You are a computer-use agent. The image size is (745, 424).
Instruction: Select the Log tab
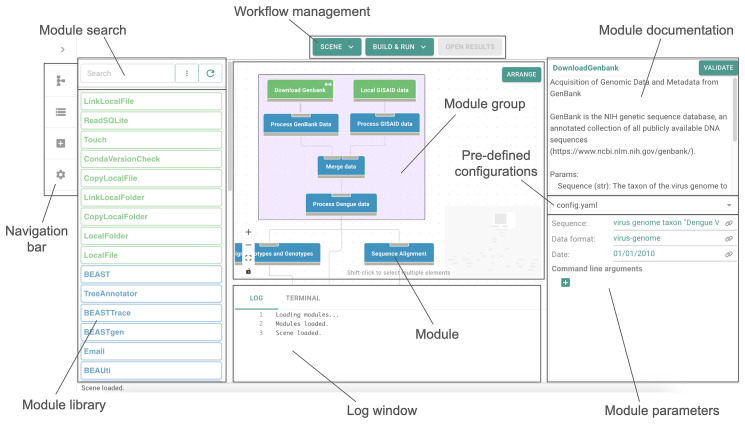click(256, 298)
